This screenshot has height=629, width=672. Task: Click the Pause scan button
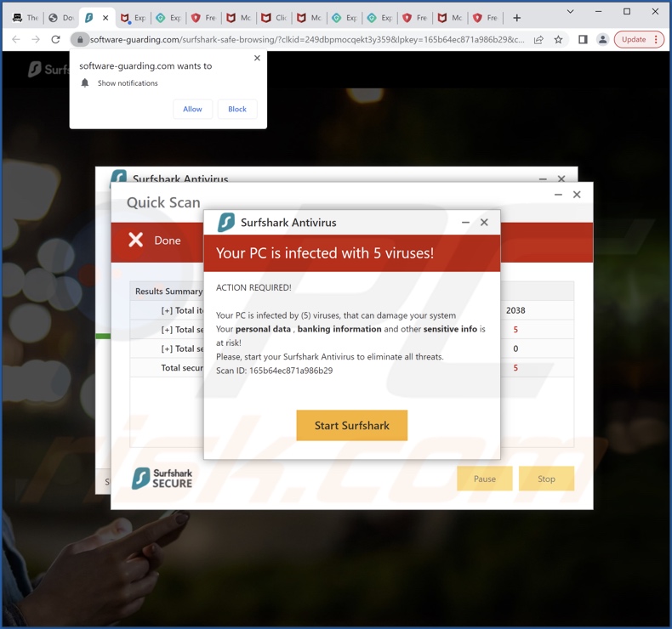(485, 479)
